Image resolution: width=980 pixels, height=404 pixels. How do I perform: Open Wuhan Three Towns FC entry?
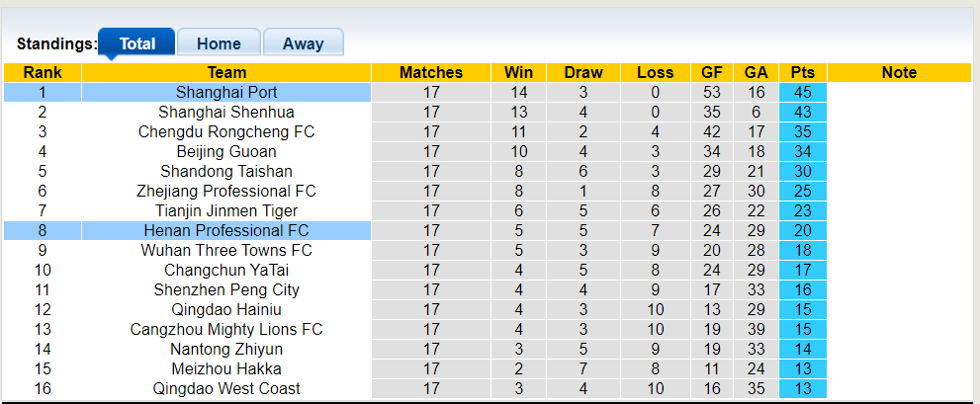tap(226, 250)
